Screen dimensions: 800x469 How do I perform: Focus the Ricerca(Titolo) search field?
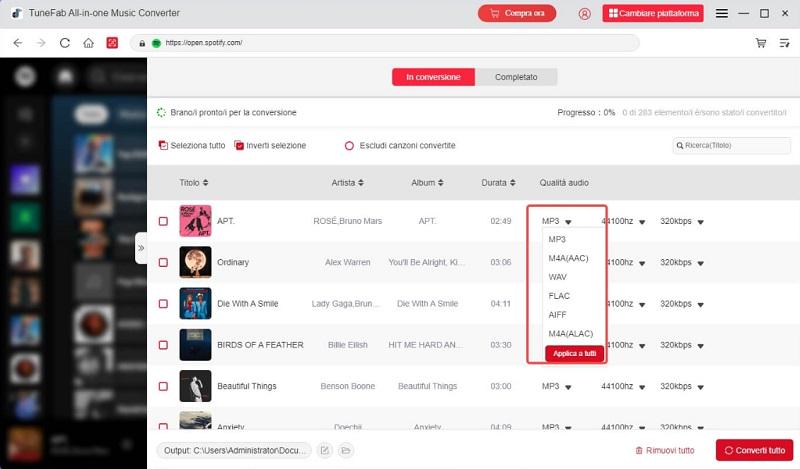coord(732,146)
